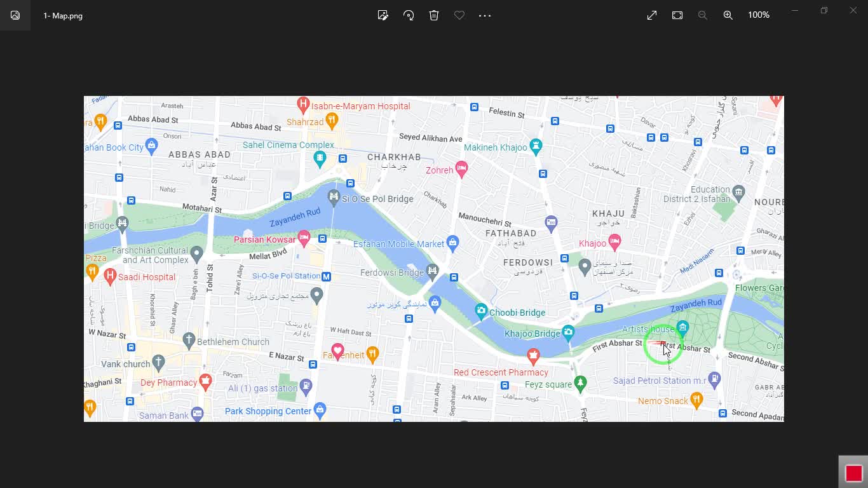Add image to favorites with heart icon
Screen dimensions: 868x488
(x=459, y=15)
